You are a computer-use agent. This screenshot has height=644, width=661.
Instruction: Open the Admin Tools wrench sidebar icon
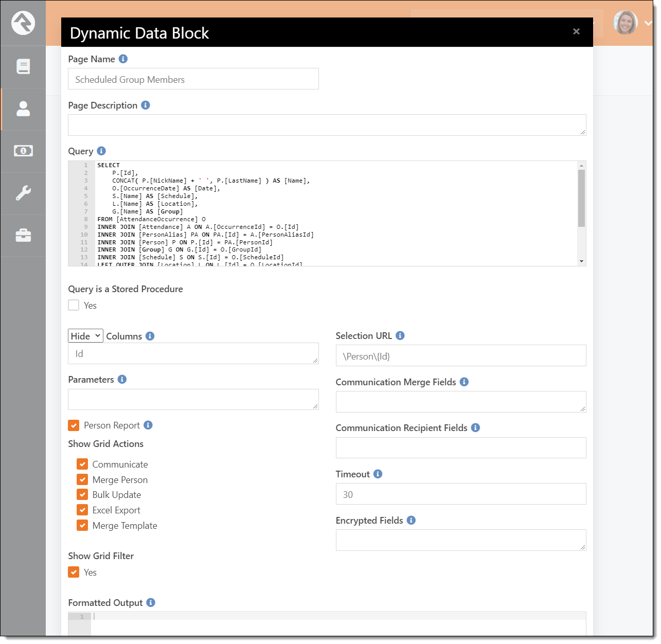tap(23, 193)
